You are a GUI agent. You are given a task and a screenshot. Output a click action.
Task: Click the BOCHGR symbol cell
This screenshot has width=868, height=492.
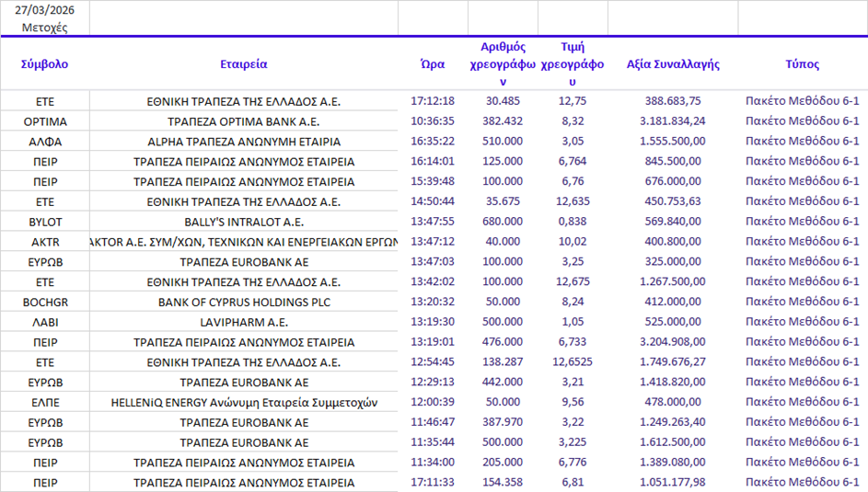pos(45,302)
